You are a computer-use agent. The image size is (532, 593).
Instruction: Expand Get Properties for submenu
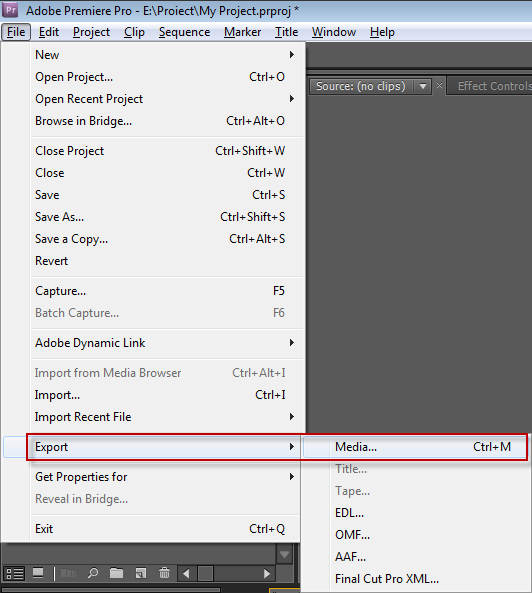point(292,477)
